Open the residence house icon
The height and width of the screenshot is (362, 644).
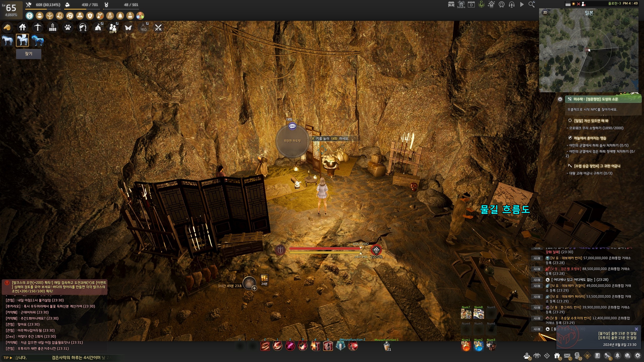22,27
